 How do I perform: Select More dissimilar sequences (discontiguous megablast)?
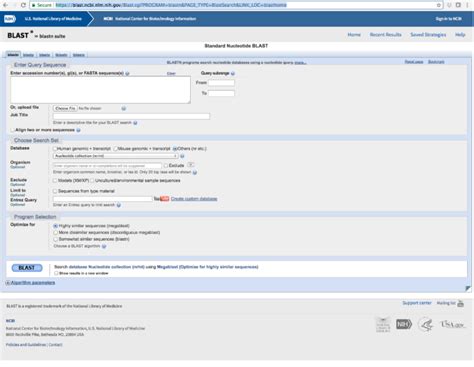(x=56, y=233)
